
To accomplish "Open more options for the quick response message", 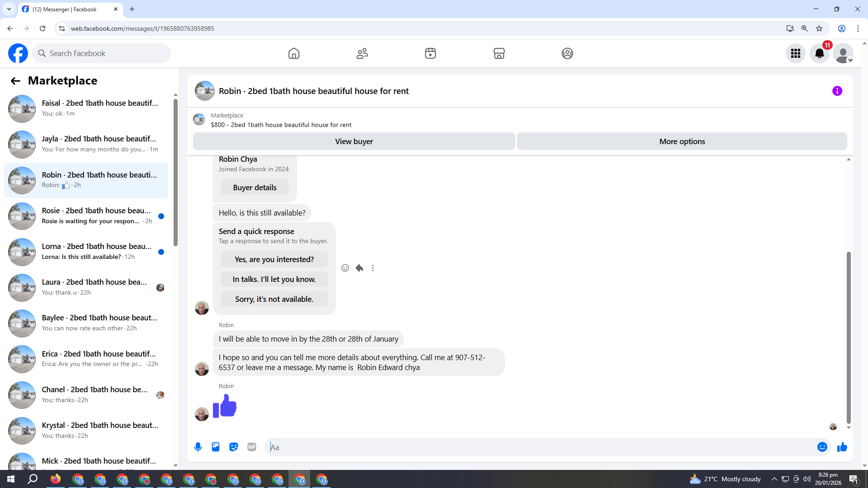I will 373,268.
